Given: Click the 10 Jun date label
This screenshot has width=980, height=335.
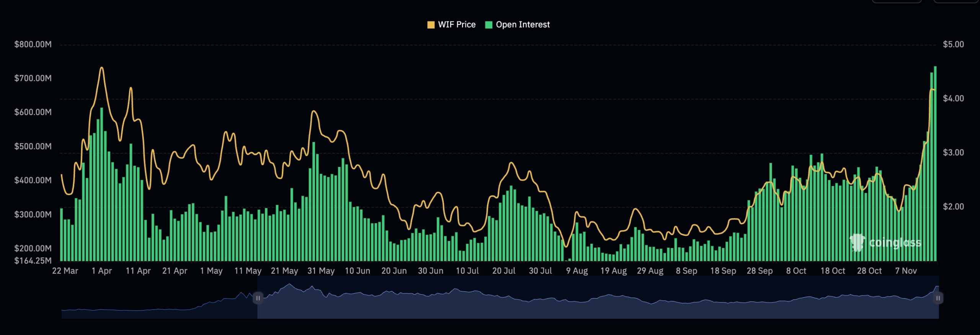Looking at the screenshot, I should (x=358, y=271).
